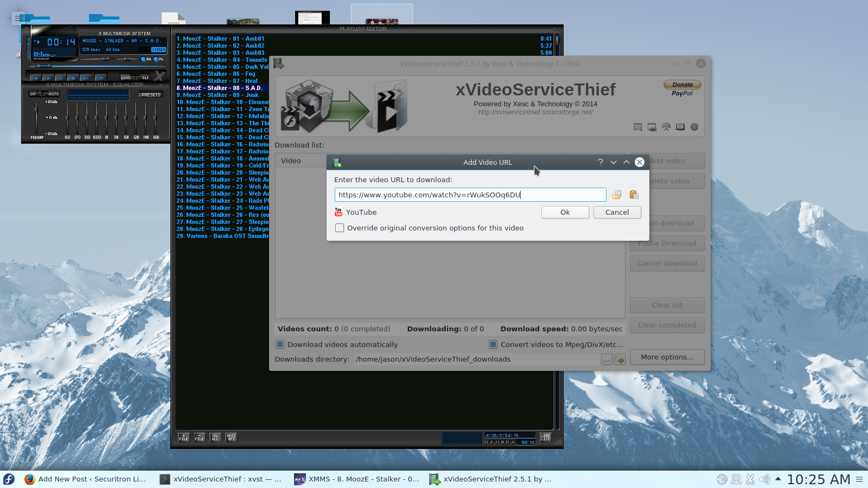The width and height of the screenshot is (868, 488).
Task: Pause playback in XMMS
Action: [x=61, y=78]
